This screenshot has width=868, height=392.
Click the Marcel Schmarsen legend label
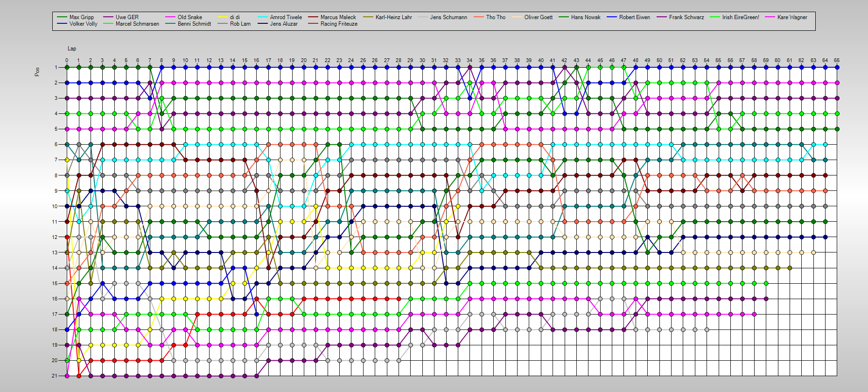coord(137,24)
